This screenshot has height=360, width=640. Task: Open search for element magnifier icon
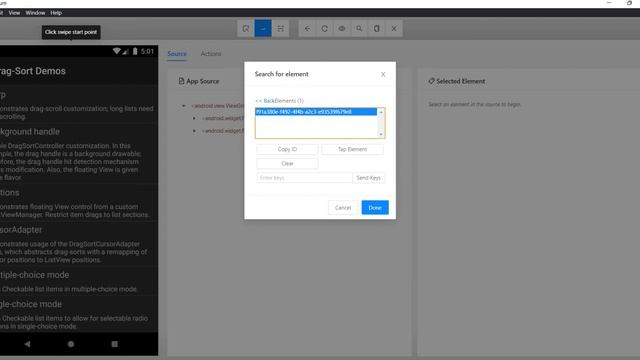(x=359, y=29)
